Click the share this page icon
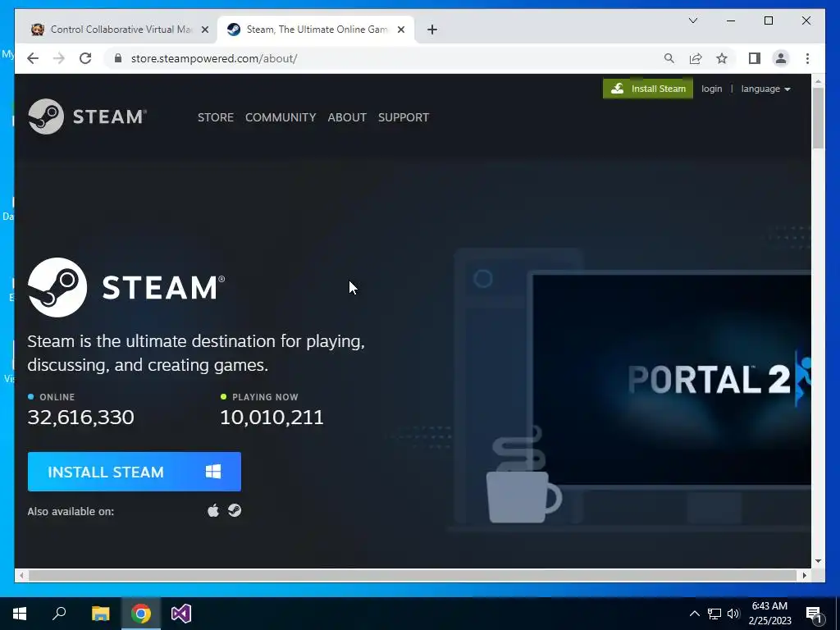Screen dimensions: 840x630 696,58
